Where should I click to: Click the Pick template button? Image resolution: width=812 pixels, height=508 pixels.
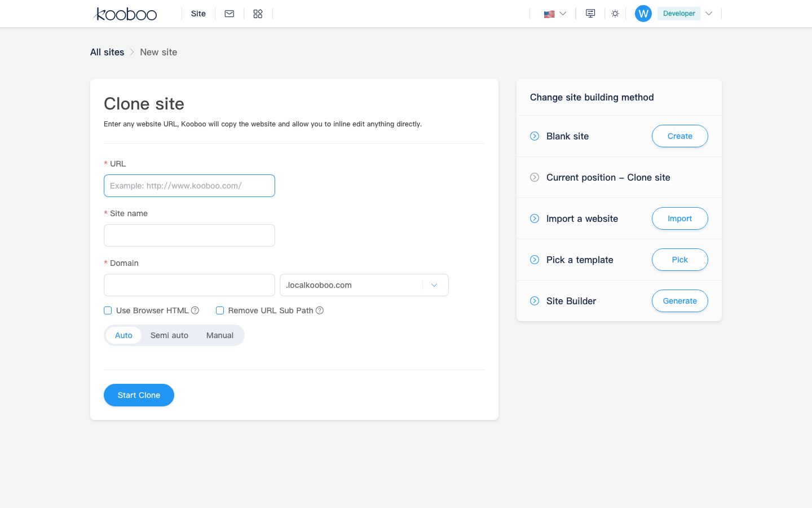pyautogui.click(x=680, y=260)
